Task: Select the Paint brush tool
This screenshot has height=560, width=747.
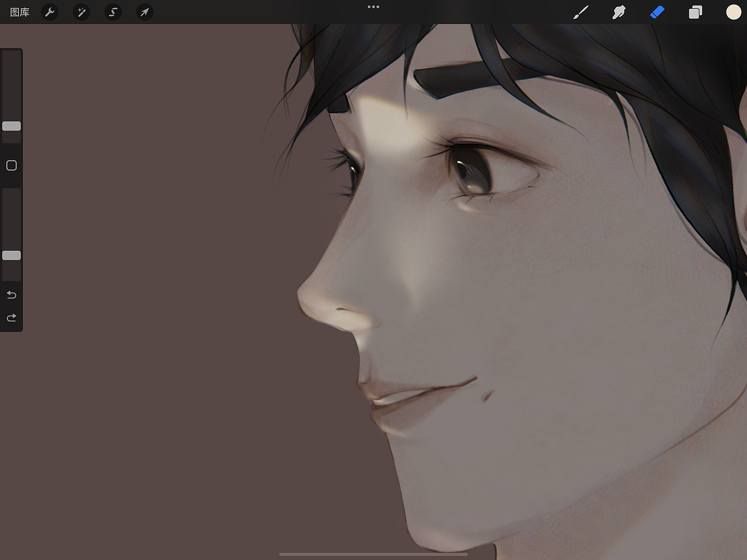Action: tap(581, 12)
